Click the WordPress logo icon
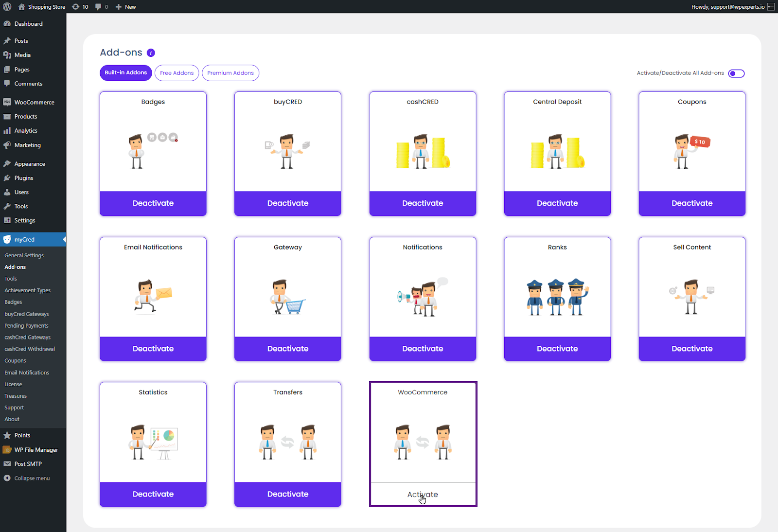 pyautogui.click(x=7, y=7)
